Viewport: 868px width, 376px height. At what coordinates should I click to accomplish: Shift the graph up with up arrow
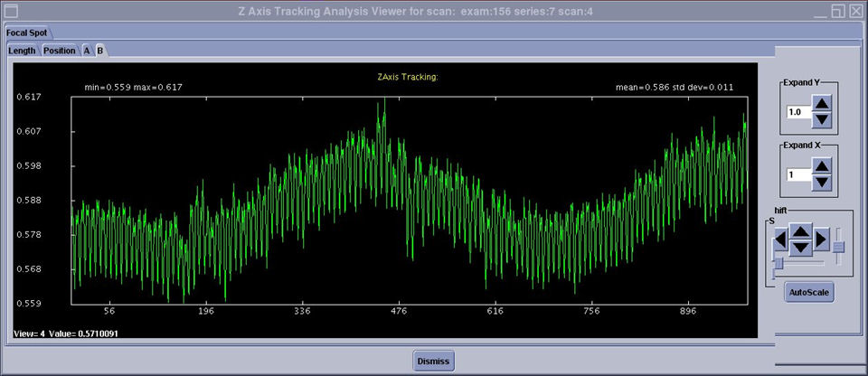coord(800,231)
